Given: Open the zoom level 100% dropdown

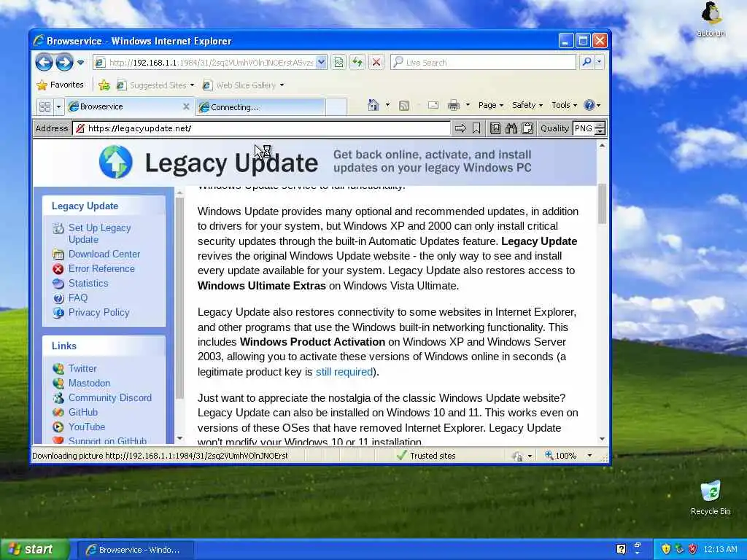Looking at the screenshot, I should [589, 456].
